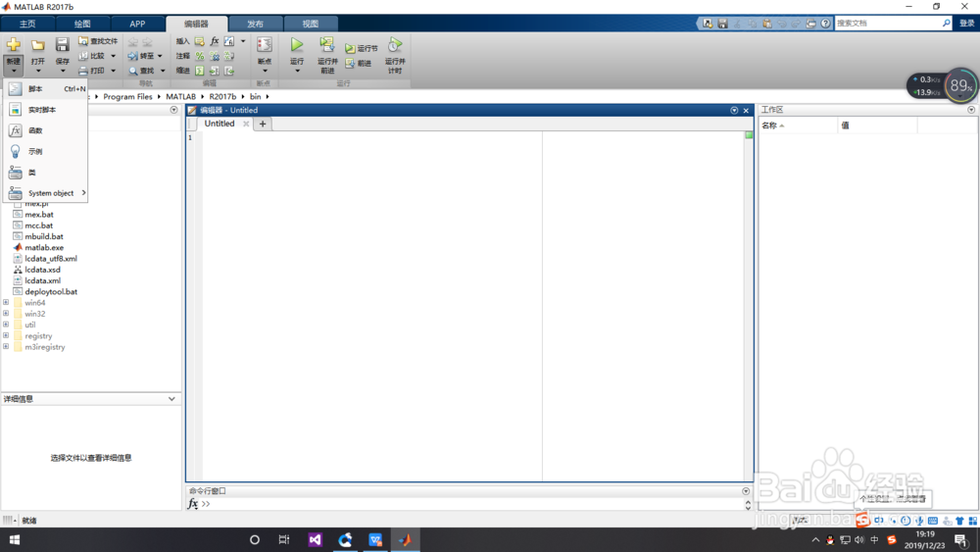Viewport: 980px width, 552px height.
Task: Open command window actions button
Action: (x=746, y=491)
